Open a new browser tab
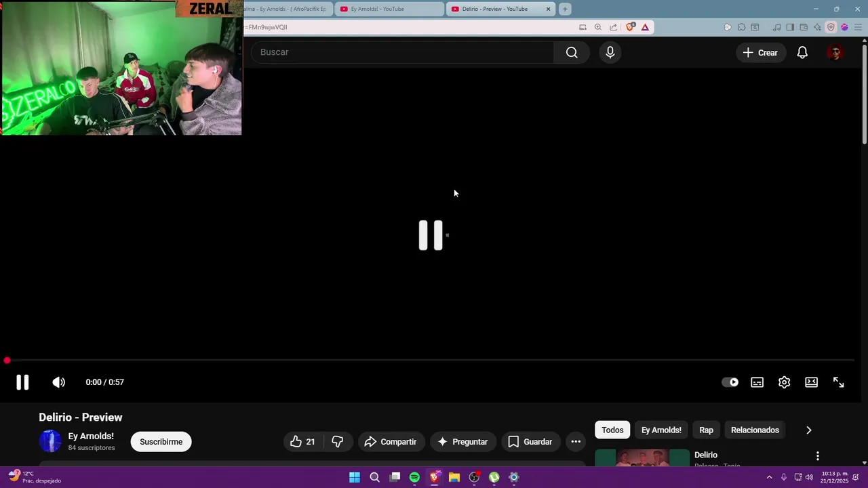The width and height of the screenshot is (868, 488). point(564,9)
